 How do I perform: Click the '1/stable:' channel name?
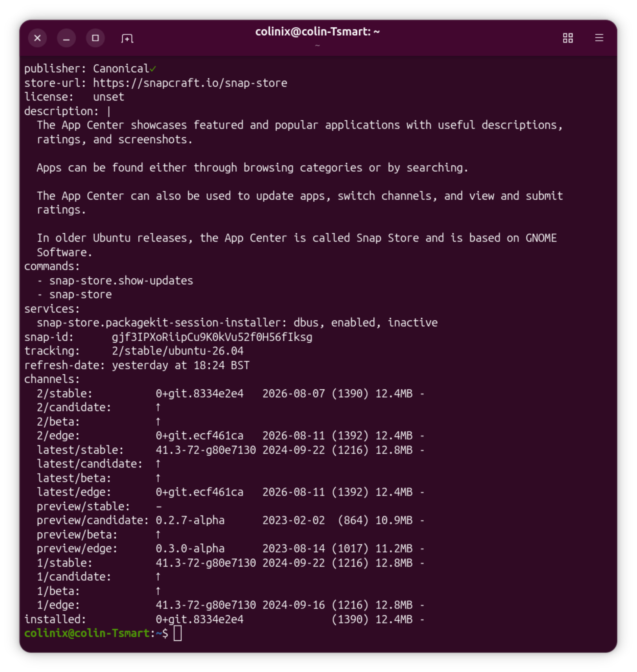pos(65,563)
